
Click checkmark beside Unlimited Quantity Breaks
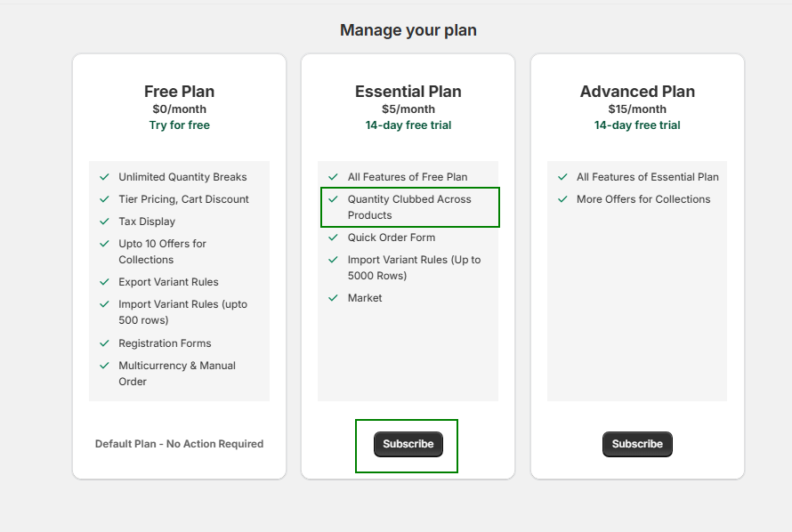tap(105, 177)
